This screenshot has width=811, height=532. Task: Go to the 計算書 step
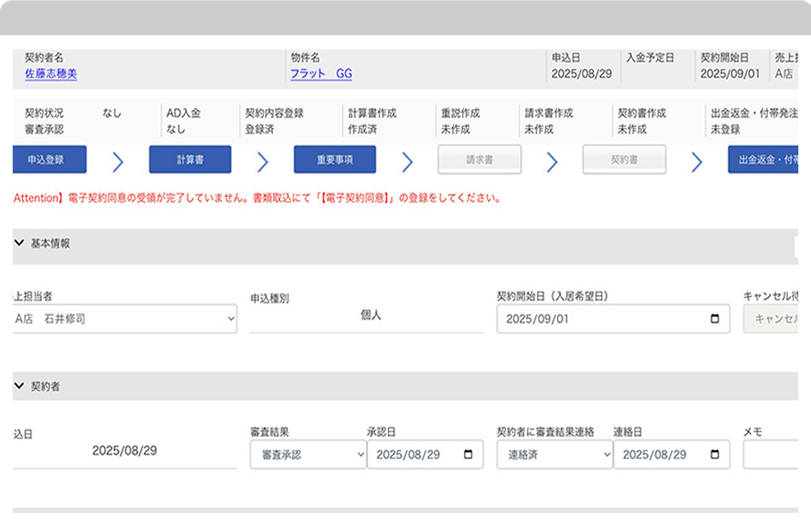click(190, 160)
